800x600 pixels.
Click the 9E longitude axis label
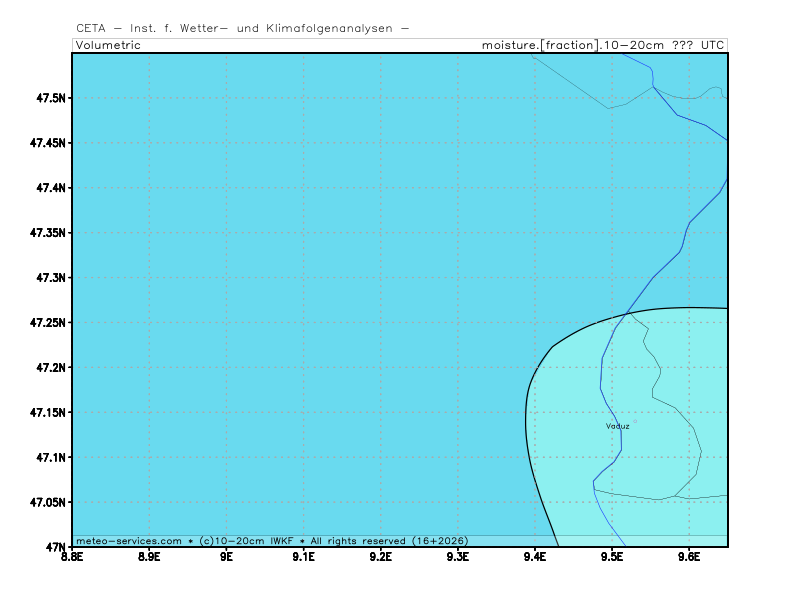click(226, 556)
